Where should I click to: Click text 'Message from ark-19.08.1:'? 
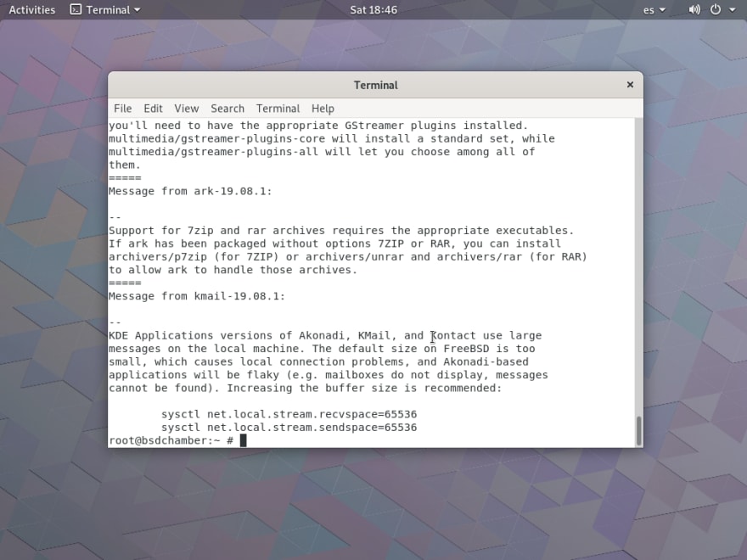(190, 192)
